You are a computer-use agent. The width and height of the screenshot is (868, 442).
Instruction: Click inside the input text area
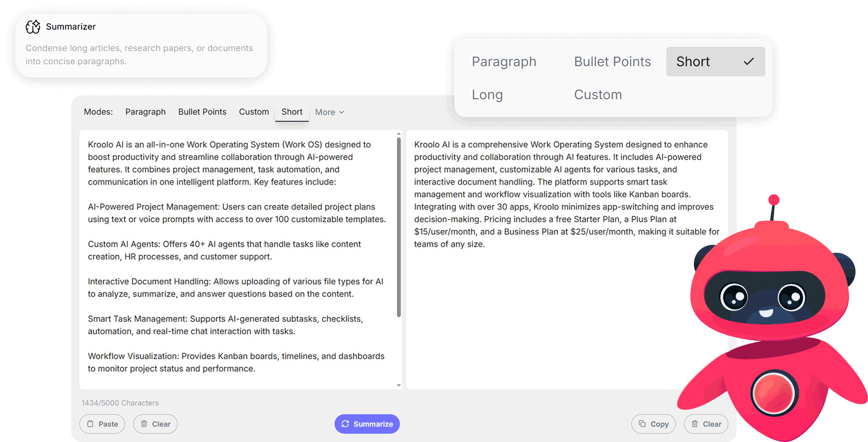click(237, 259)
